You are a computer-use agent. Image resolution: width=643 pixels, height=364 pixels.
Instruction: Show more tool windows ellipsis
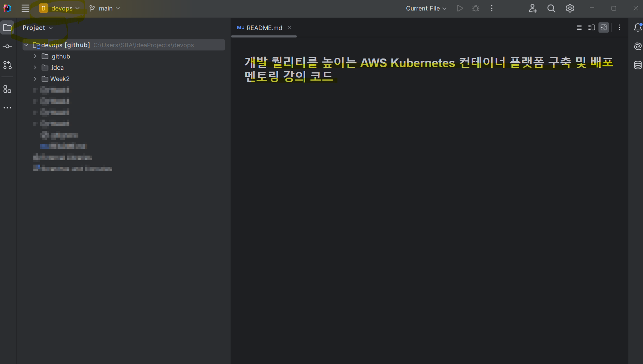coord(7,108)
